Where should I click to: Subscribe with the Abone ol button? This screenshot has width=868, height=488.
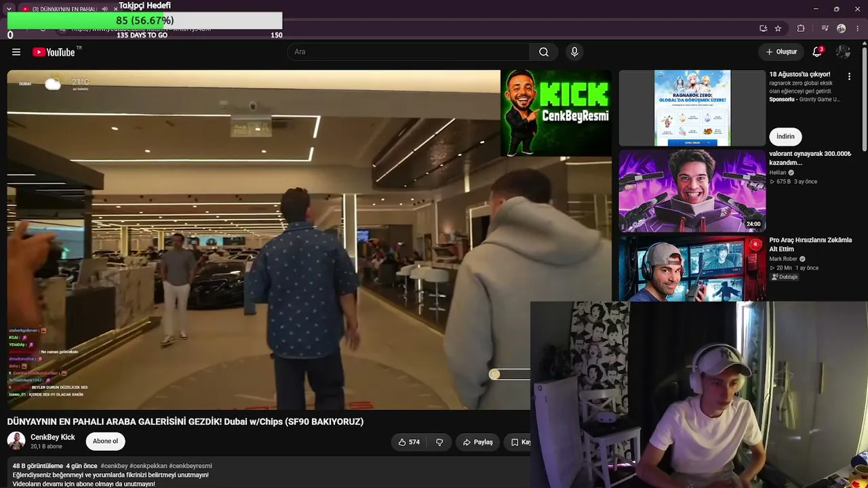(105, 441)
